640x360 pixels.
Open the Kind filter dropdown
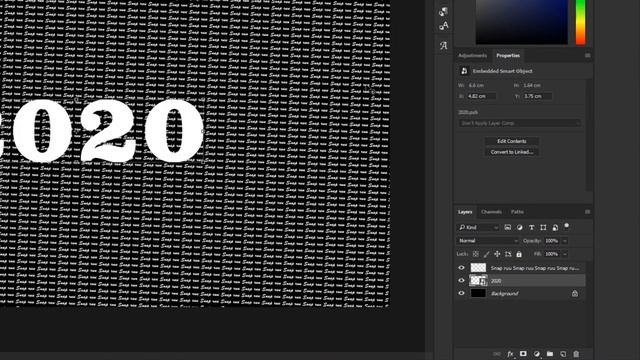click(x=478, y=227)
